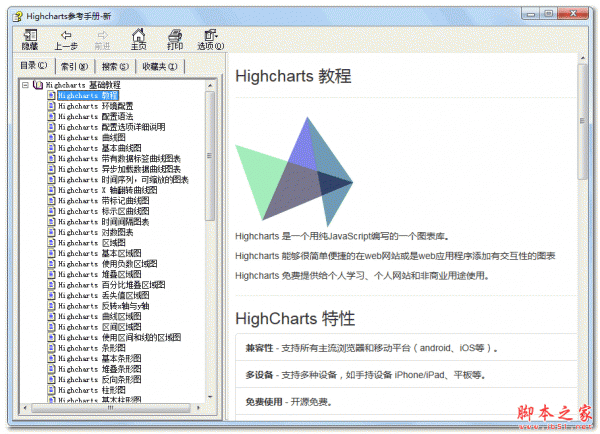Click page icon beside Highcharts 条形图
Image resolution: width=600 pixels, height=434 pixels.
tap(51, 348)
